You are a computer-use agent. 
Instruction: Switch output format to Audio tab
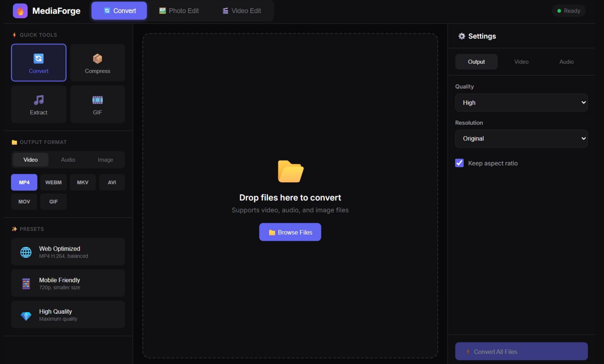tap(68, 160)
